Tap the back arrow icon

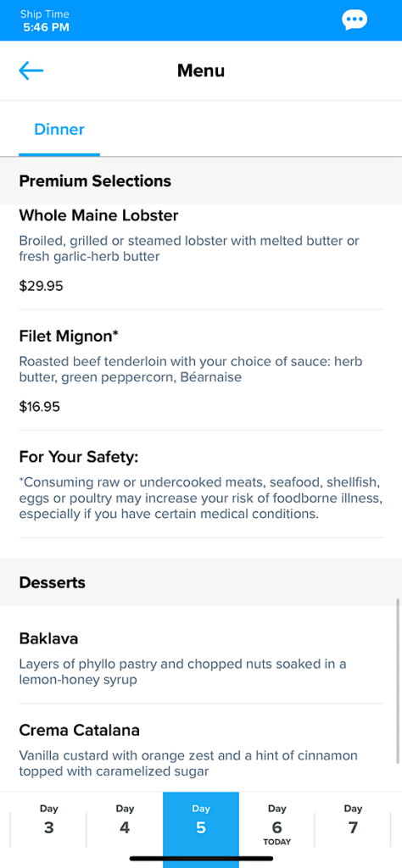[31, 70]
